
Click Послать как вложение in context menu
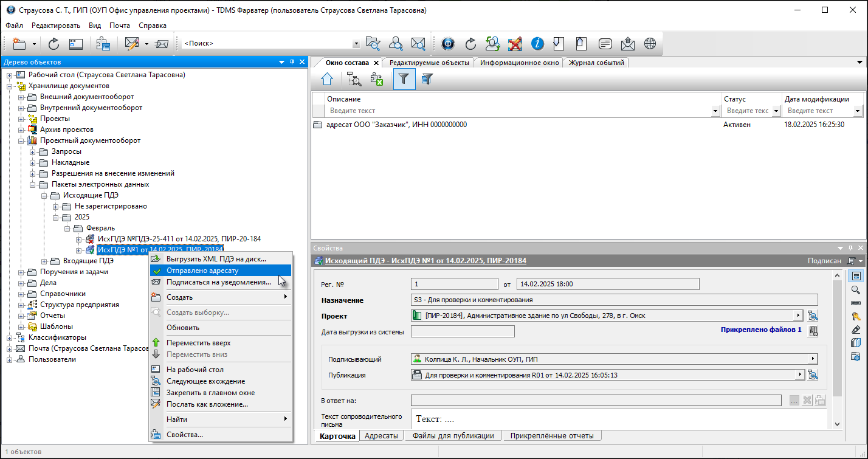click(221, 404)
